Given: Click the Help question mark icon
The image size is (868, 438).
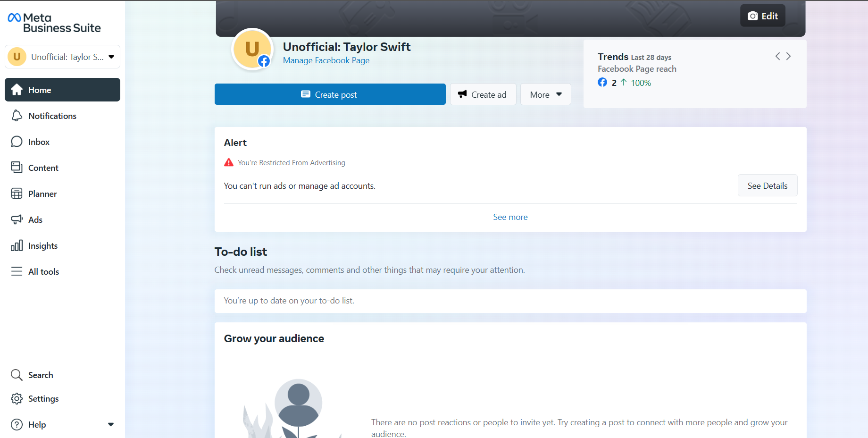Looking at the screenshot, I should 17,424.
